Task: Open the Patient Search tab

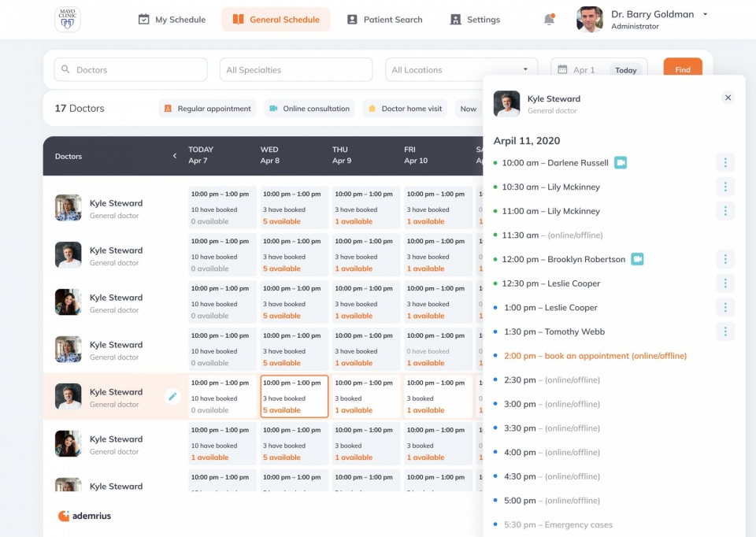Action: pos(384,20)
